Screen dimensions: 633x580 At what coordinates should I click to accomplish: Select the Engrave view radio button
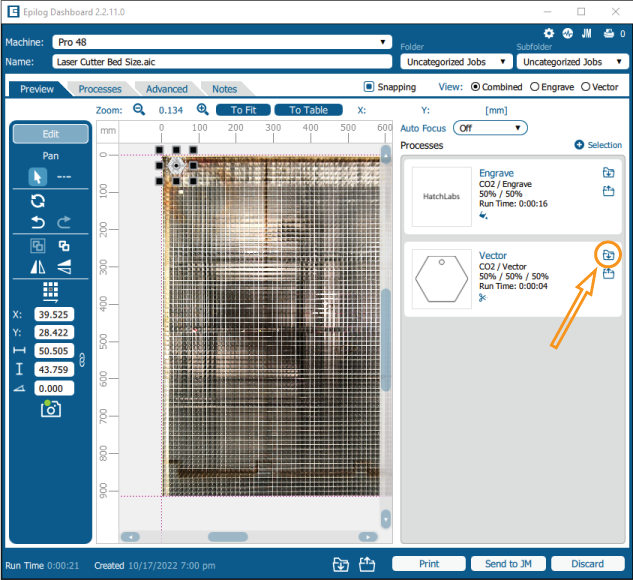(x=535, y=87)
